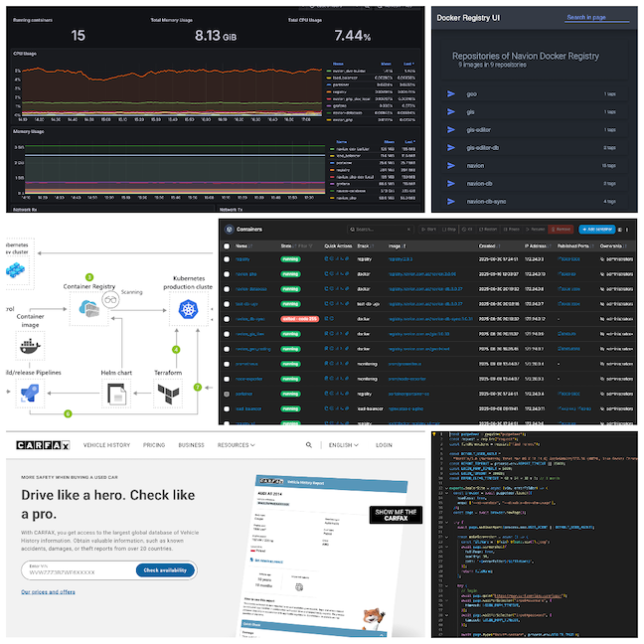Sort containers by Name column
This screenshot has height=644, width=644.
click(x=243, y=246)
